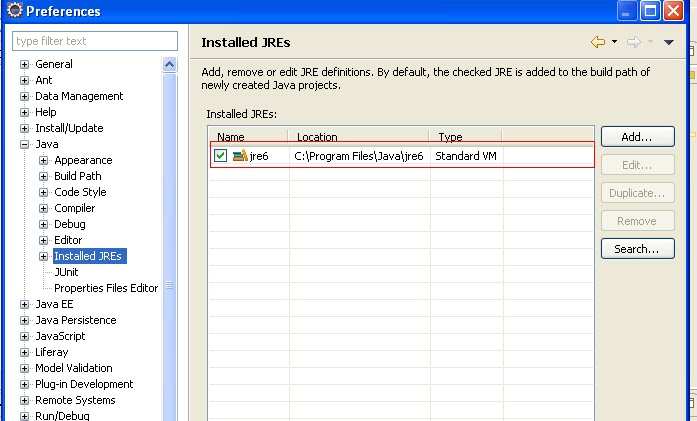Open Appearance preferences under Java

pos(83,160)
